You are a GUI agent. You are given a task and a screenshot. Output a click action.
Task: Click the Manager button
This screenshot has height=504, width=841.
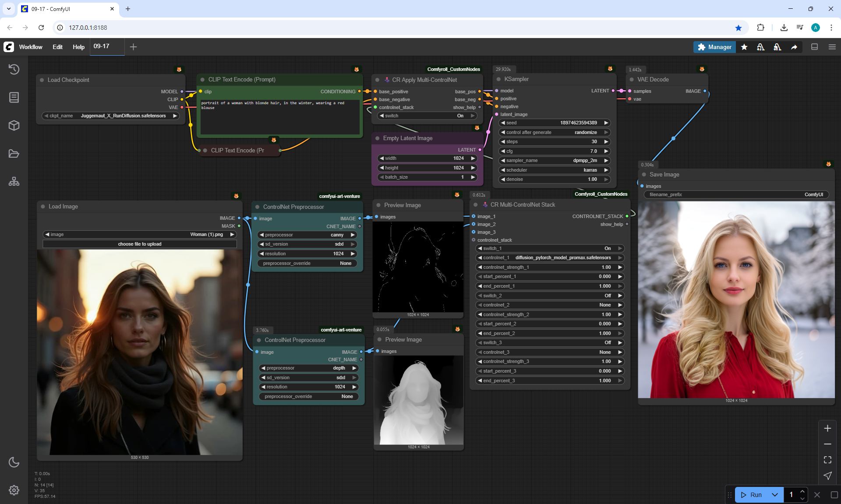point(714,47)
